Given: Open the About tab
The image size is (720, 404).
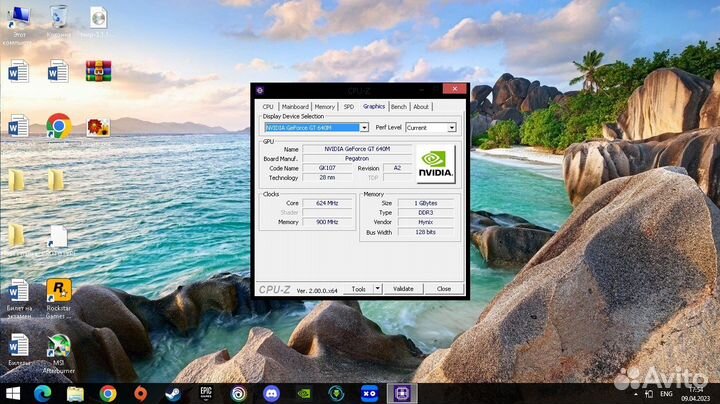Looking at the screenshot, I should [x=421, y=107].
